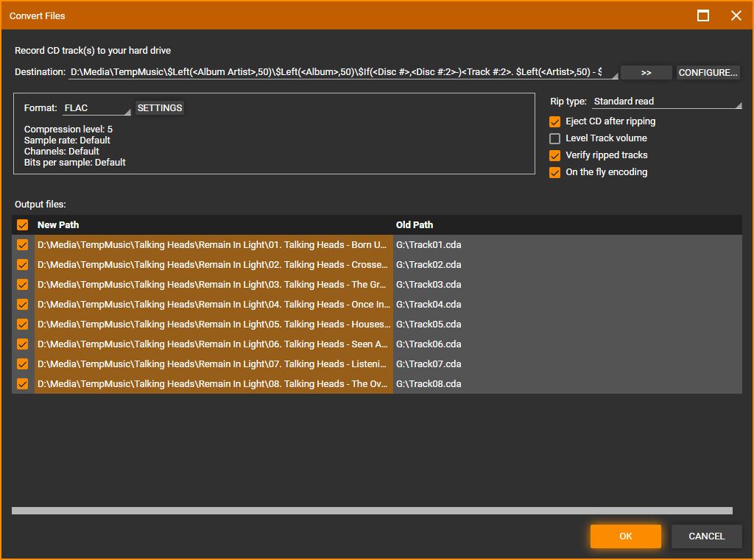Expand the Format dropdown showing FLAC
754x560 pixels.
(x=96, y=108)
